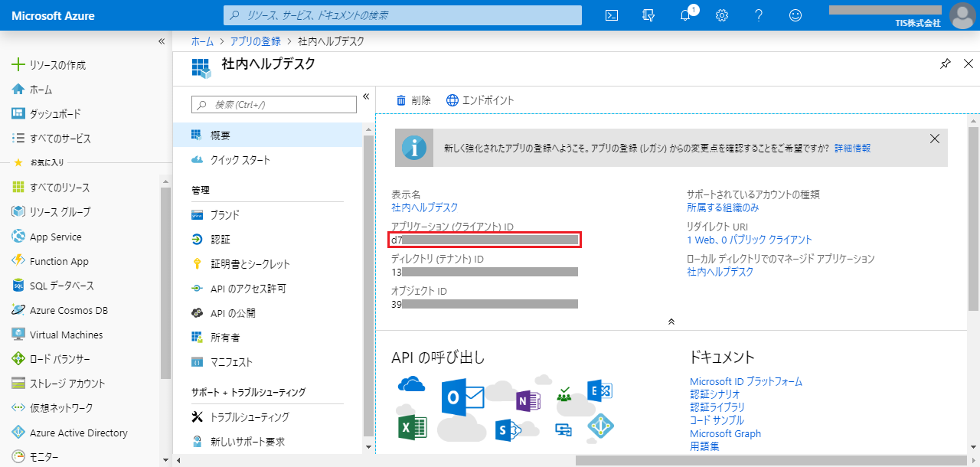Select 概要 in the app menu

pos(267,136)
